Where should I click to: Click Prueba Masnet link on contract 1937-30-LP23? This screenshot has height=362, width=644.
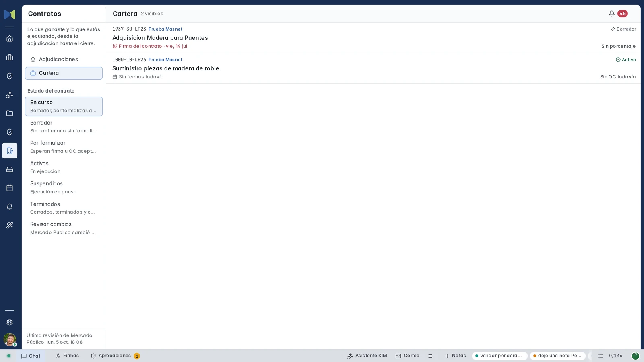tap(165, 29)
